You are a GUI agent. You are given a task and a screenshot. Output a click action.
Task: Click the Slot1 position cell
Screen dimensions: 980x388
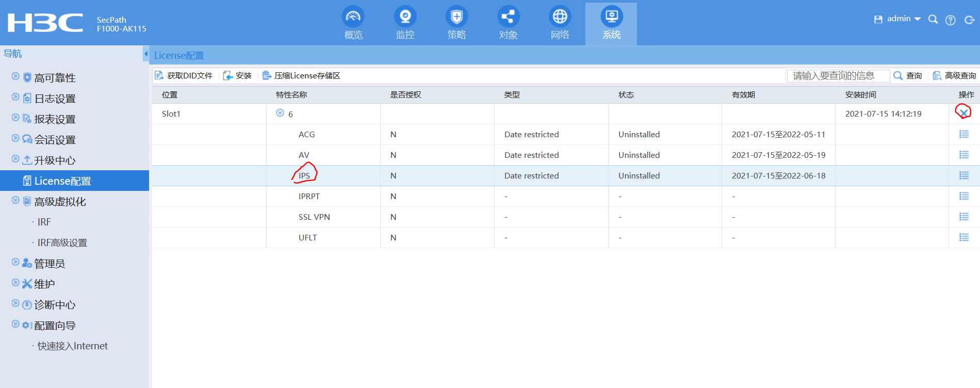click(171, 114)
